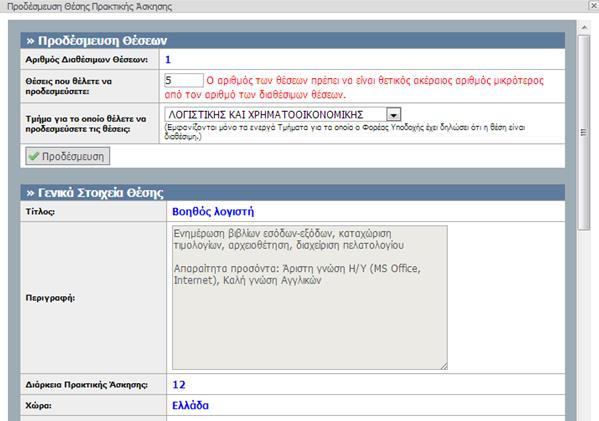Click the scrollbar up arrow
599x421 pixels.
584,28
